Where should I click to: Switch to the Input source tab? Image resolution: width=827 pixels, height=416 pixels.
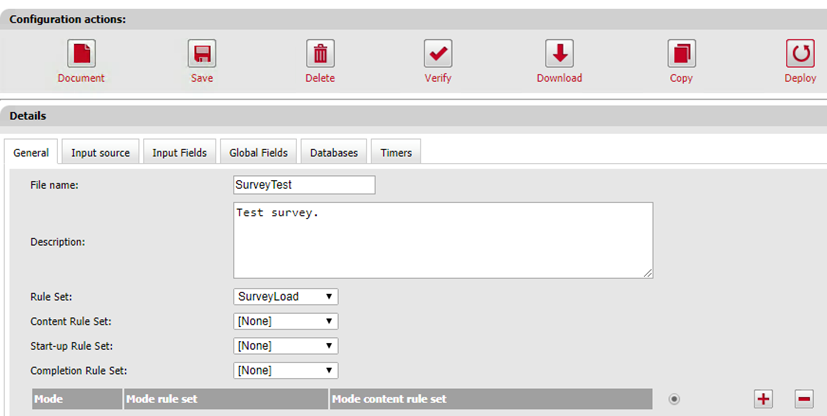pos(100,153)
